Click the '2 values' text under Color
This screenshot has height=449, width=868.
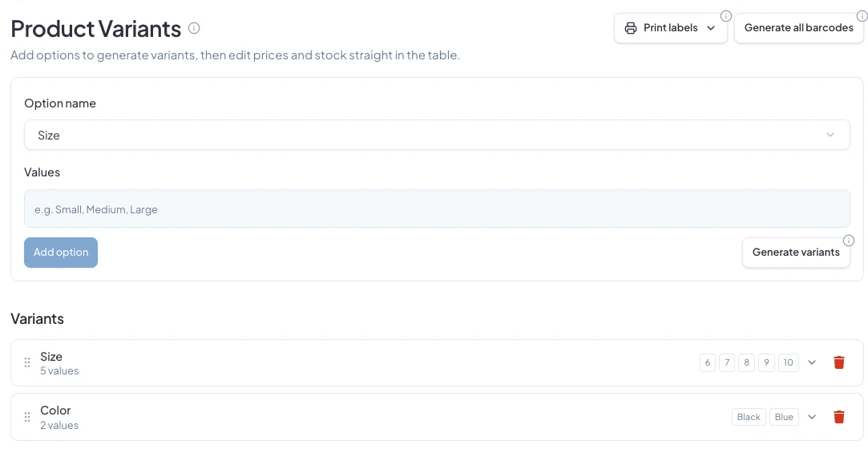59,425
